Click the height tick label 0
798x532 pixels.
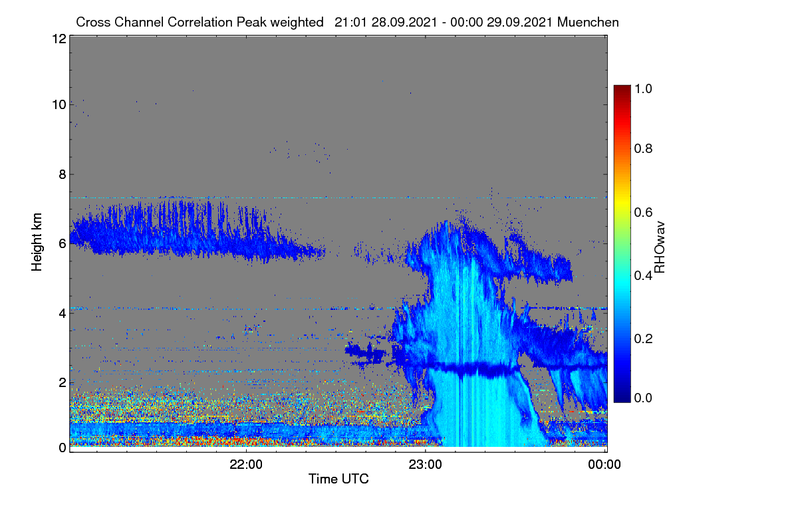click(62, 448)
